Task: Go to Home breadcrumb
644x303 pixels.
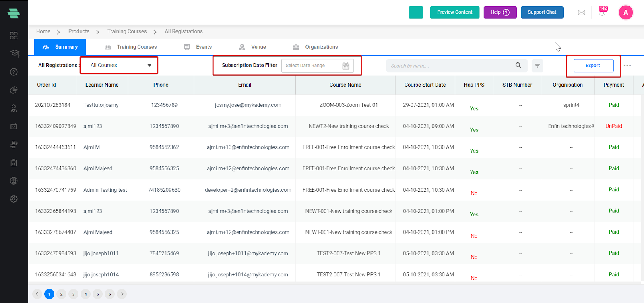Action: (43, 31)
